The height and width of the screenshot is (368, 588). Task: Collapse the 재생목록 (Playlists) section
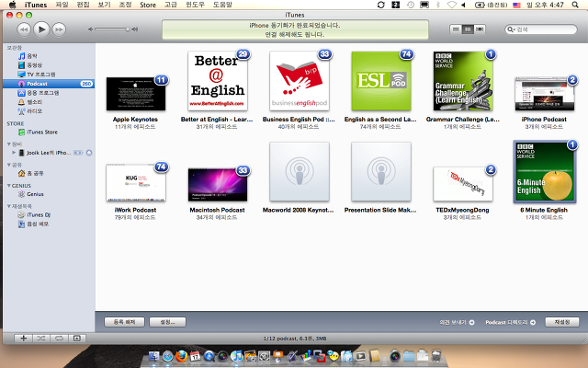click(x=8, y=206)
